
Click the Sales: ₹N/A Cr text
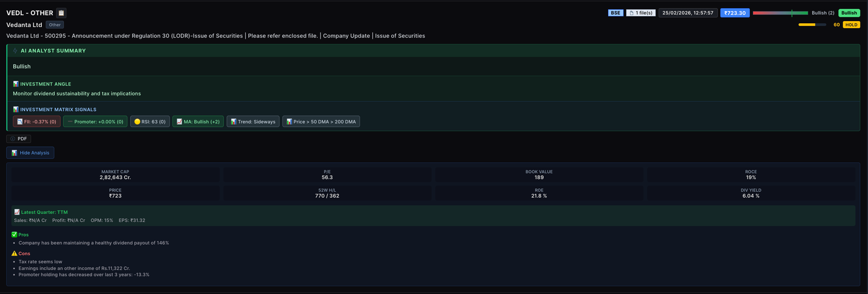(30, 221)
